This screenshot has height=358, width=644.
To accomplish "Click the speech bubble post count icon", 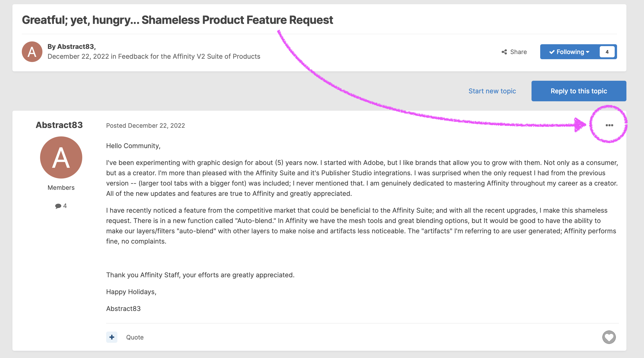I will tap(58, 206).
